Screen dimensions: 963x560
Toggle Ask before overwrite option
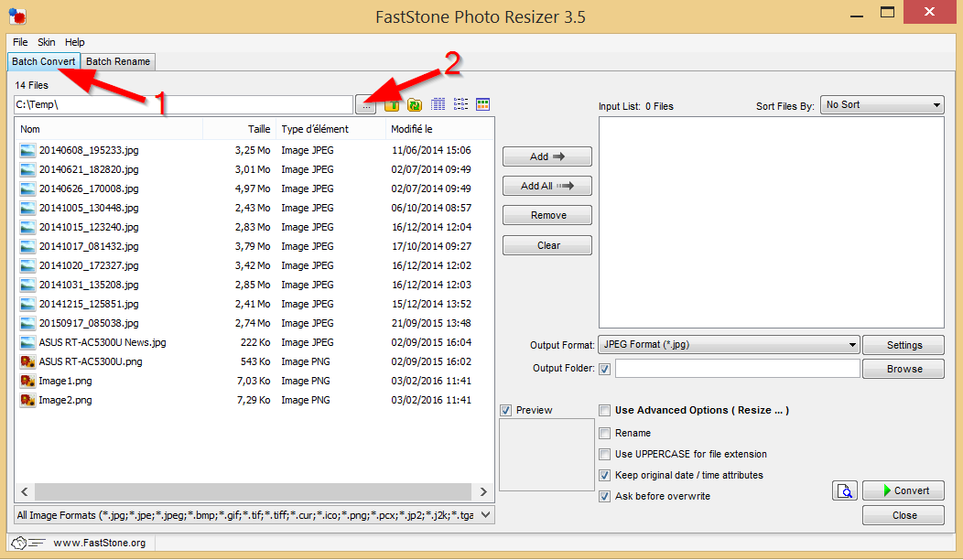tap(605, 496)
